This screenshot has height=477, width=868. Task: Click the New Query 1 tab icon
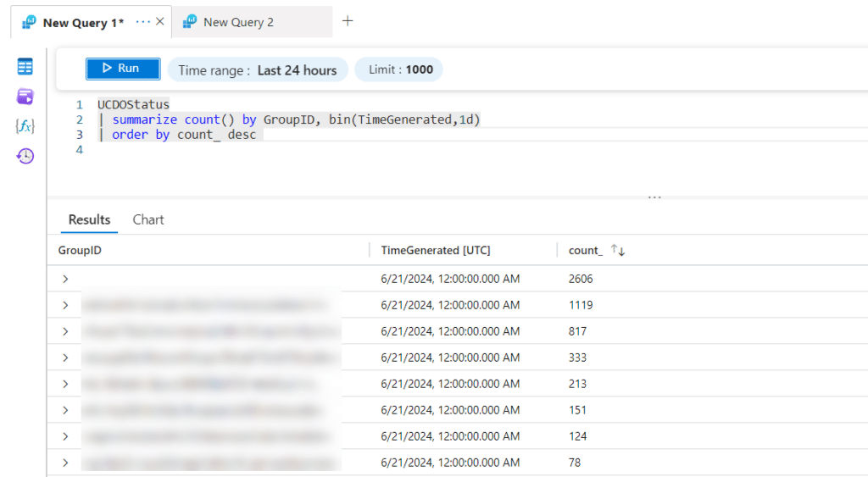pyautogui.click(x=29, y=22)
